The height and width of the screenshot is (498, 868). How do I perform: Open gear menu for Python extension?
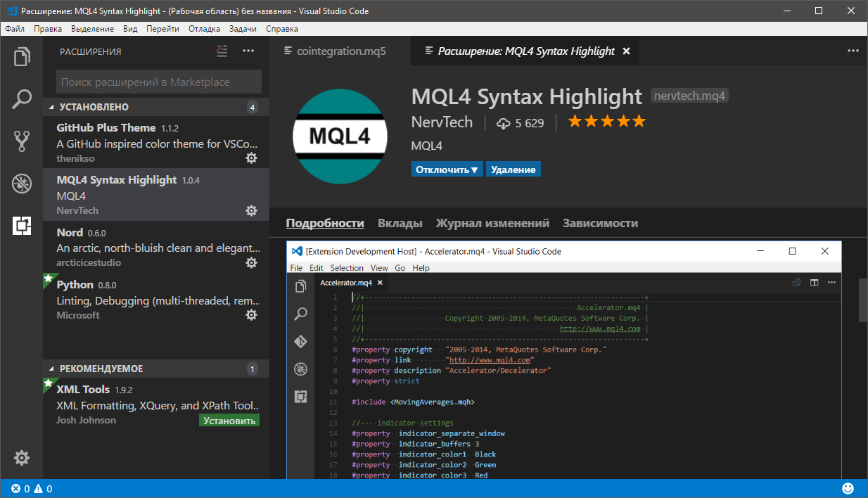tap(251, 315)
